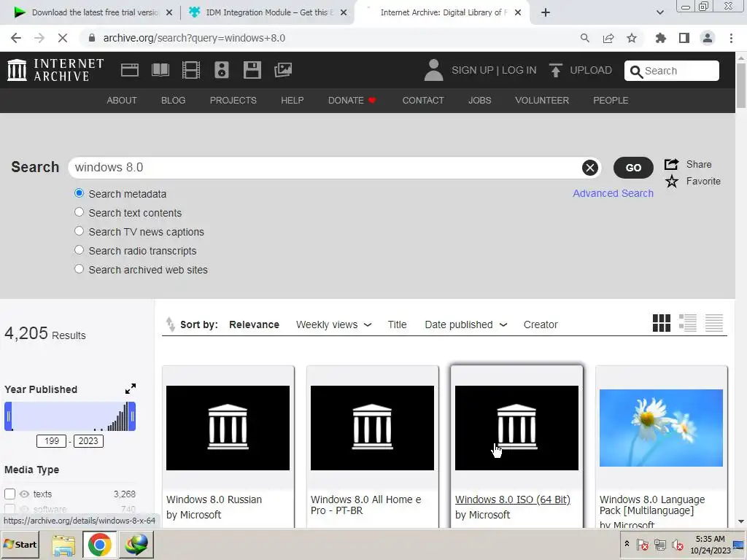
Task: Open the Web (Wayback) media icon
Action: (x=130, y=70)
